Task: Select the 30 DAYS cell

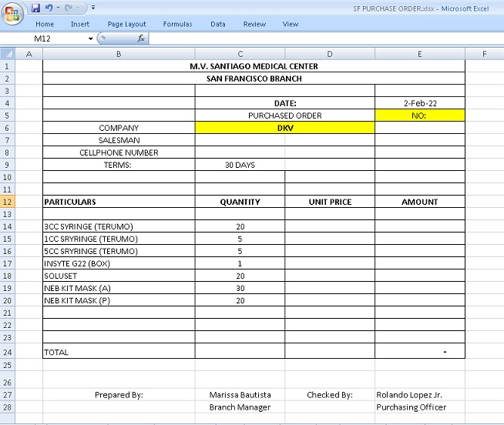Action: [x=240, y=165]
